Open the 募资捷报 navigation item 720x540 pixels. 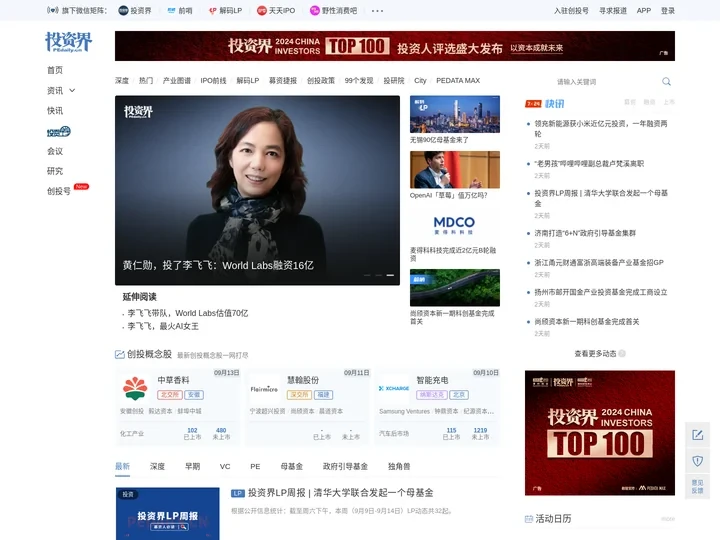coord(283,81)
